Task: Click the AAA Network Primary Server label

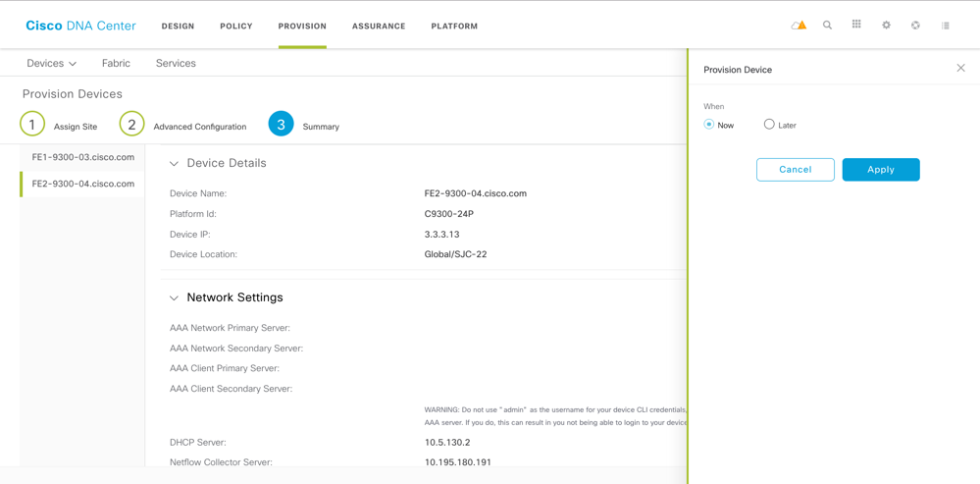Action: point(230,328)
